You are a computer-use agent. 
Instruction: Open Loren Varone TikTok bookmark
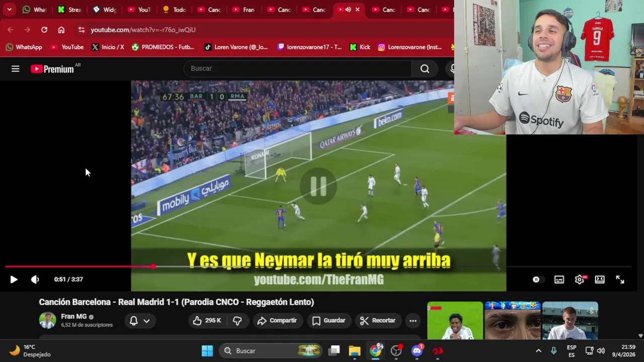tap(236, 47)
